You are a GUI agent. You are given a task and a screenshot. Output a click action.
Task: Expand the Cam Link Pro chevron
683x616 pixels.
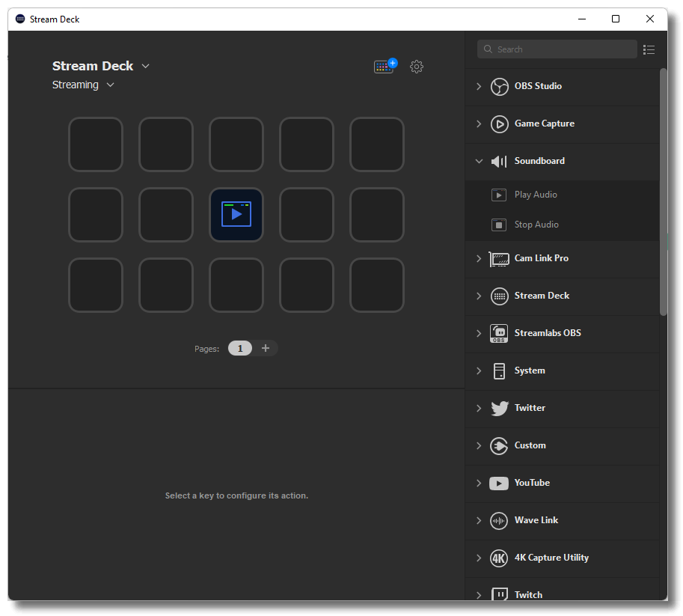pyautogui.click(x=479, y=258)
